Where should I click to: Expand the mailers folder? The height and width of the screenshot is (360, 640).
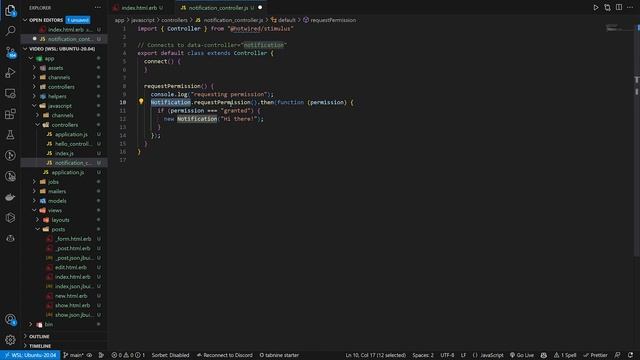34,191
